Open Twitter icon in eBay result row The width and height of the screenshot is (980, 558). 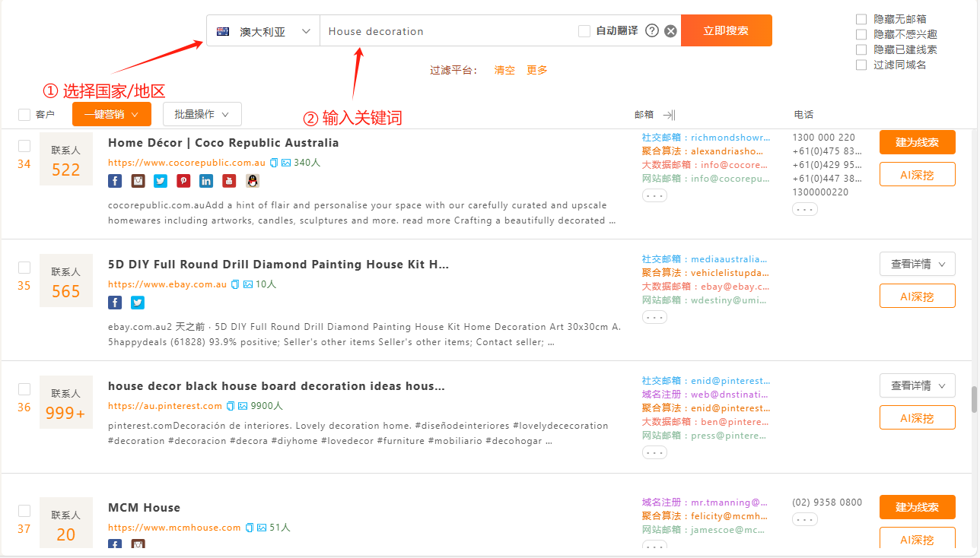[x=138, y=303]
